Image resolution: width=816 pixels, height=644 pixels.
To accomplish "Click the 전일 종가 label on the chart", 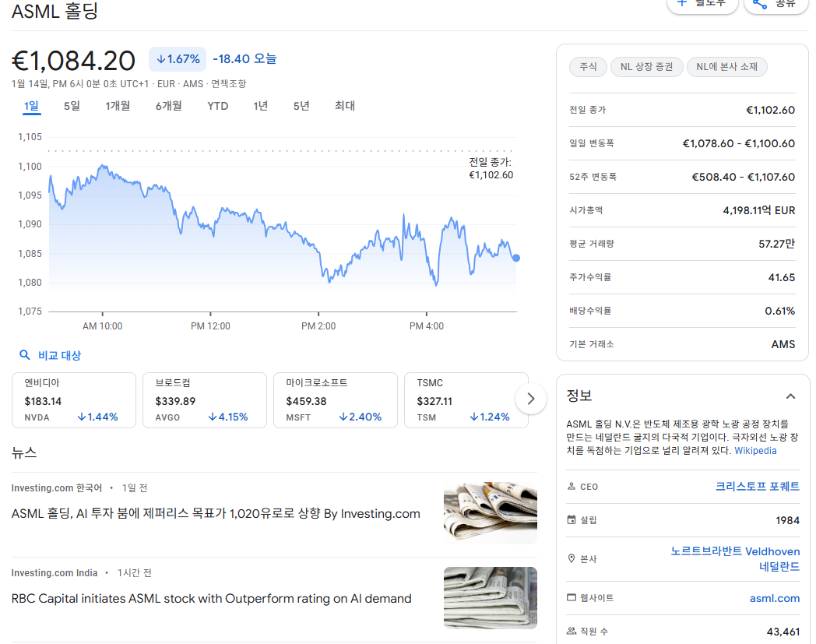I will (491, 168).
